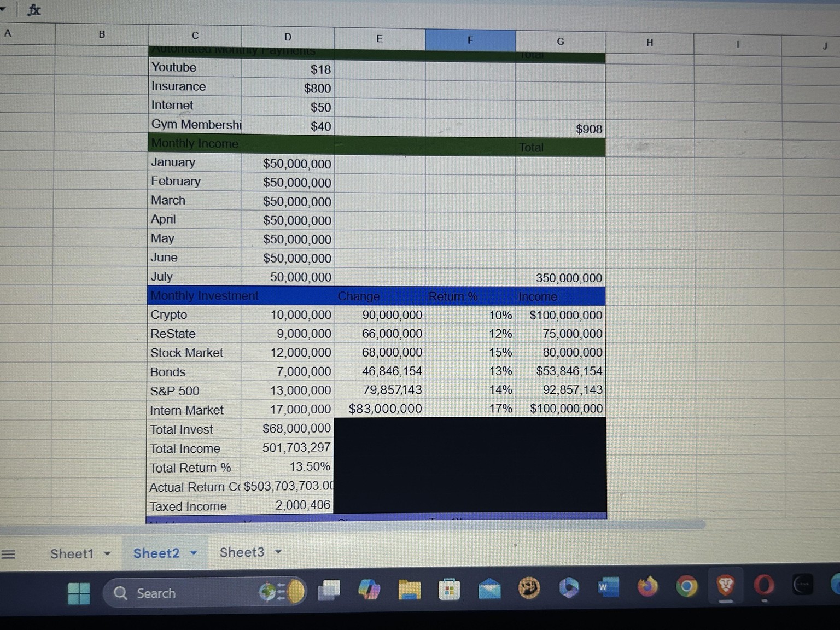Click the Change column header cell
840x630 pixels.
pyautogui.click(x=380, y=296)
